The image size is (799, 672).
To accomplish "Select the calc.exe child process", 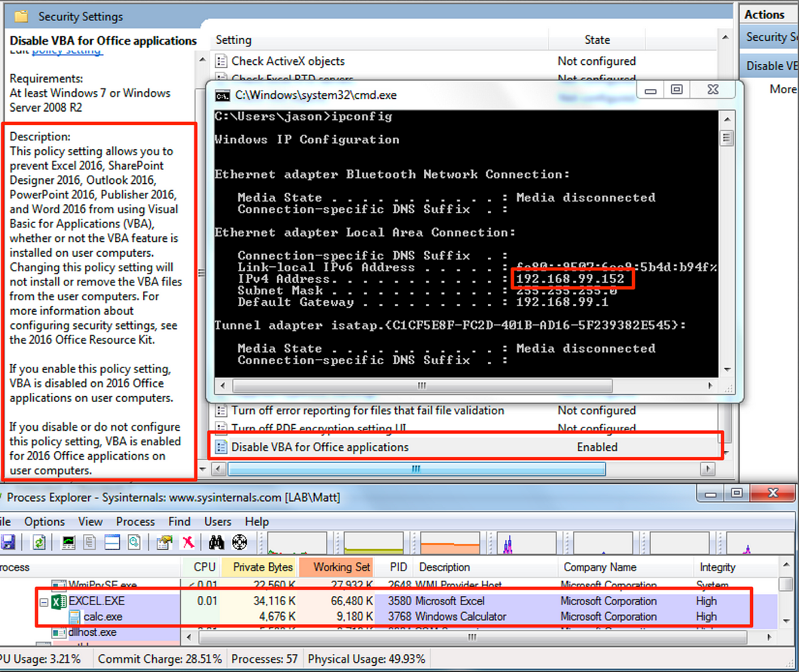I will (x=103, y=617).
